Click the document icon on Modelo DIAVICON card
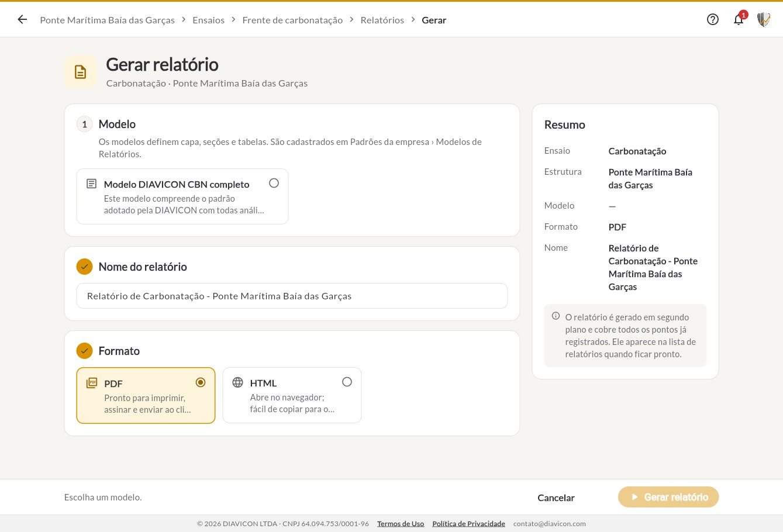Viewport: 783px width, 532px height. click(x=91, y=184)
